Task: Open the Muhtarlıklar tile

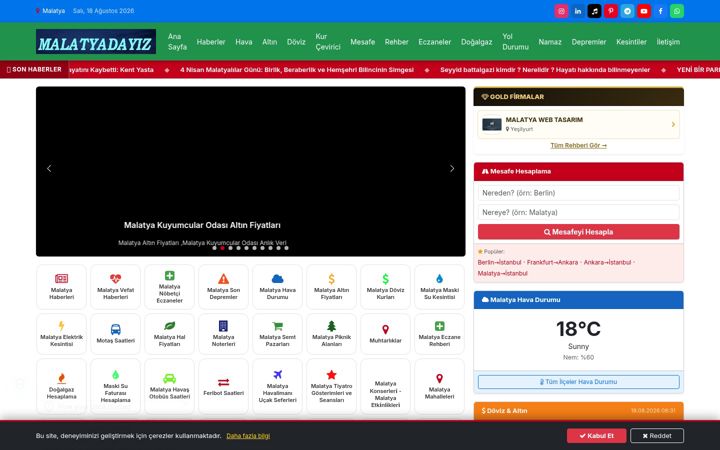Action: click(385, 334)
